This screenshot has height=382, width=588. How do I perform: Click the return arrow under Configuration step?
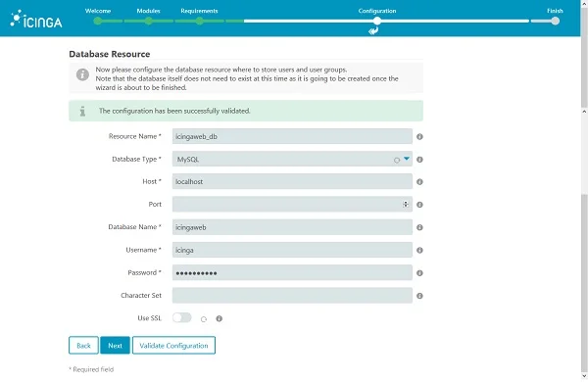pyautogui.click(x=373, y=31)
